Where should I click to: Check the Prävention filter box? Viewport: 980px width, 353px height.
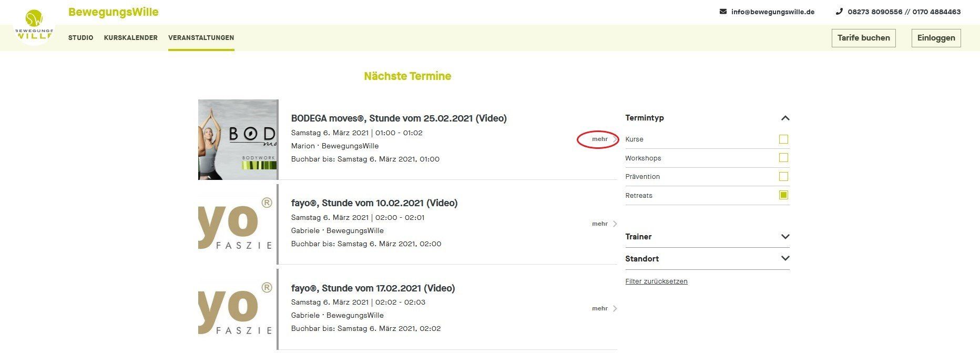click(x=783, y=176)
